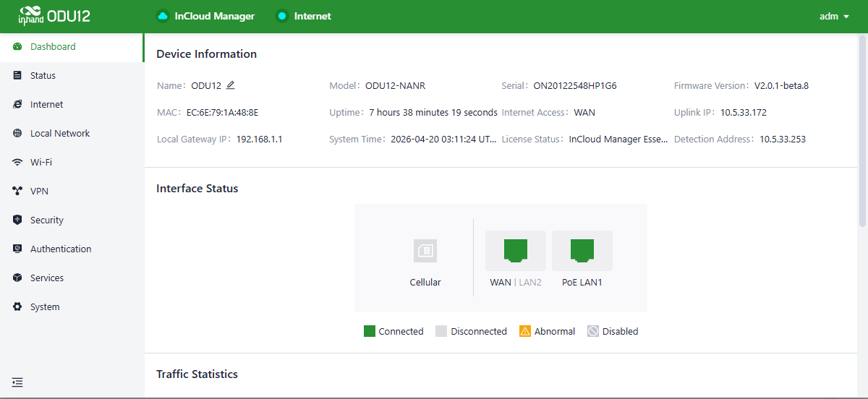Navigate to the VPN page
This screenshot has height=399, width=868.
coord(39,192)
